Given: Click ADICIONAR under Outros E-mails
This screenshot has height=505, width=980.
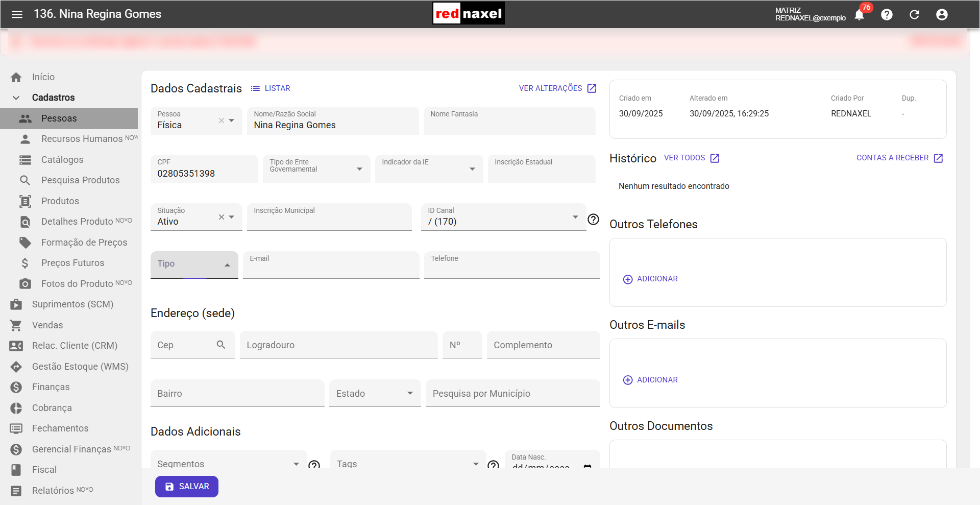Looking at the screenshot, I should pyautogui.click(x=650, y=380).
